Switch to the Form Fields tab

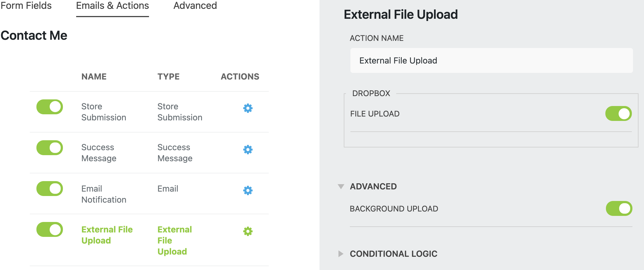pyautogui.click(x=26, y=6)
